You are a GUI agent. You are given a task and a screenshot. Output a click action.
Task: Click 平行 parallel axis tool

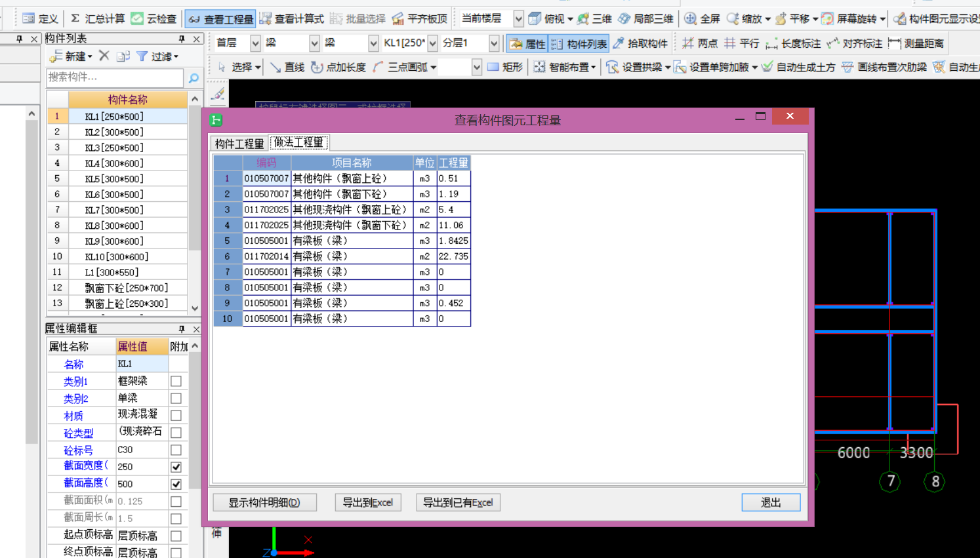(x=741, y=43)
